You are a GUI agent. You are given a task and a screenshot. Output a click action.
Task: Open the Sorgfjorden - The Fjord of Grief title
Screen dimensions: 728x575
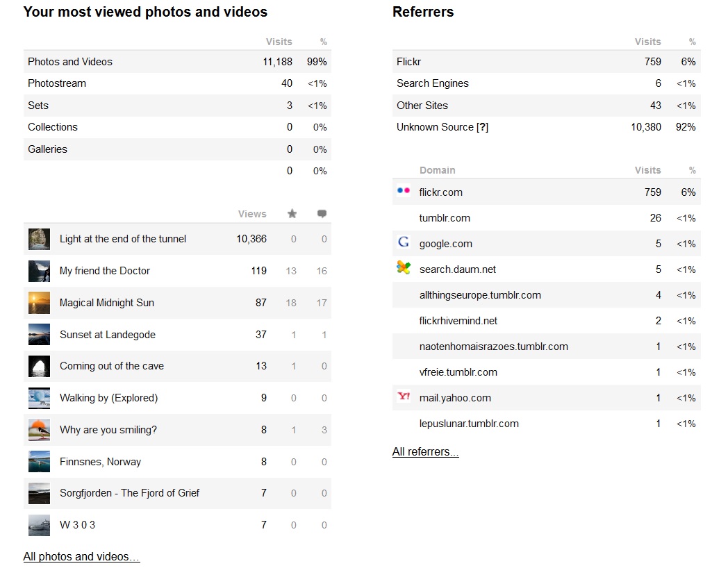[129, 493]
